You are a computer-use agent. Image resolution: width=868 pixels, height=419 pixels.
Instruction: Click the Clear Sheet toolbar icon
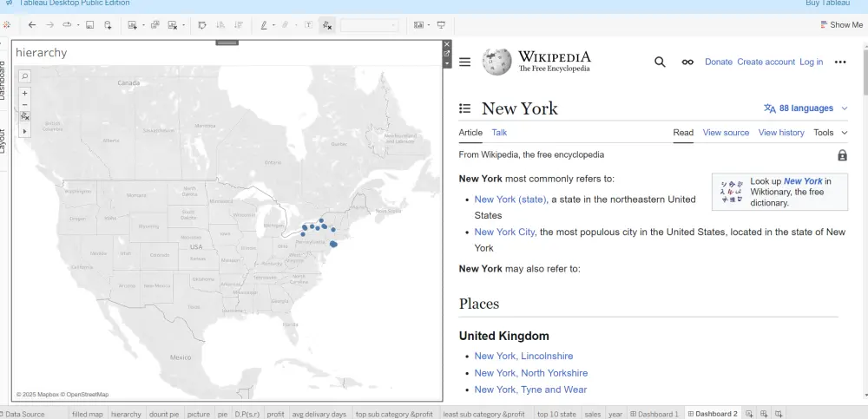[x=173, y=25]
